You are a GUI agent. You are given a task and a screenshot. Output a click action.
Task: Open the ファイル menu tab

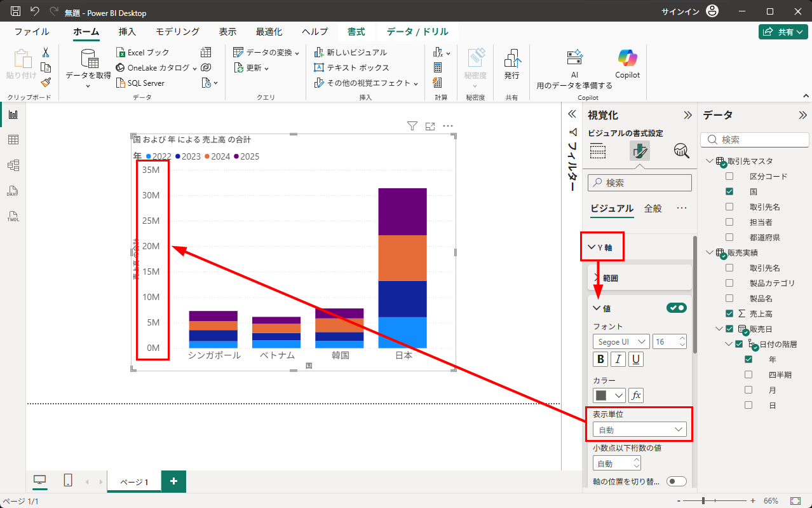32,31
